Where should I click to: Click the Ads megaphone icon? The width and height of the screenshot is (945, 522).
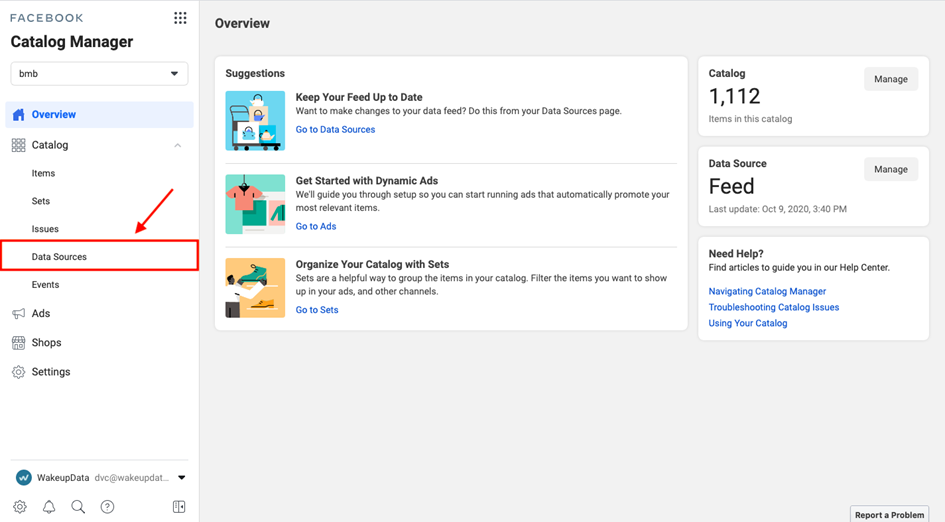coord(19,313)
